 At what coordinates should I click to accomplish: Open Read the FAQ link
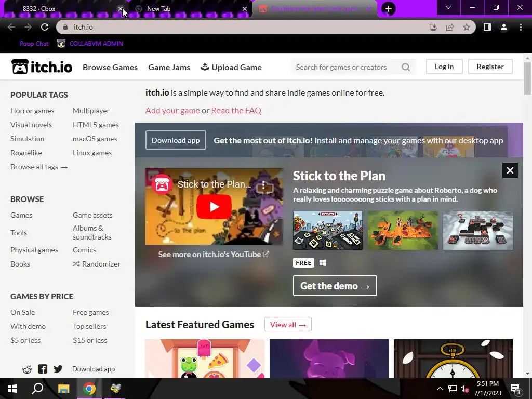tap(236, 110)
